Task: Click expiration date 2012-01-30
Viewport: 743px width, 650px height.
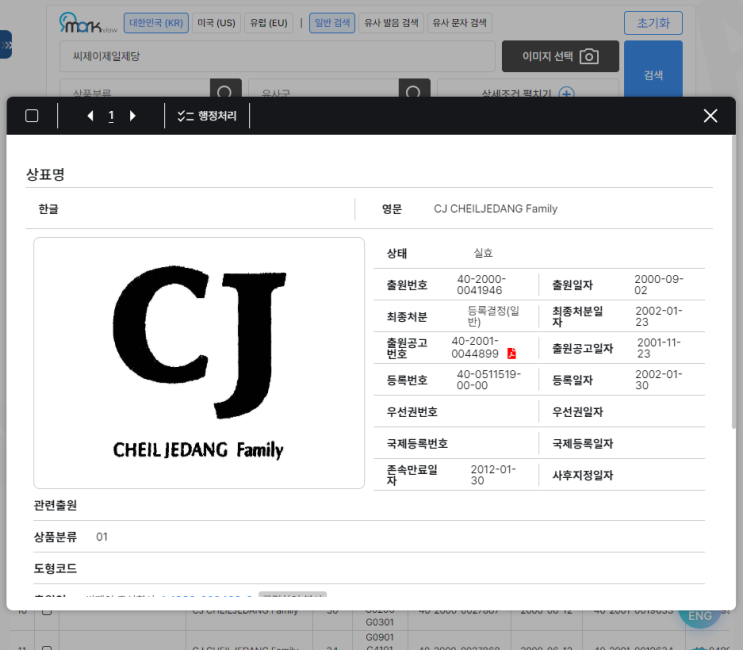Action: point(493,475)
